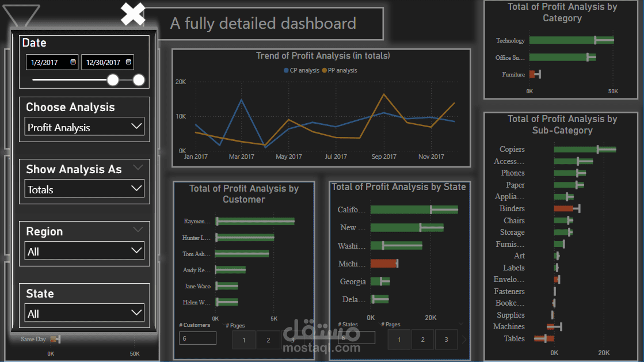The image size is (644, 362).
Task: Edit the end date field 12/30/2017
Action: 107,63
